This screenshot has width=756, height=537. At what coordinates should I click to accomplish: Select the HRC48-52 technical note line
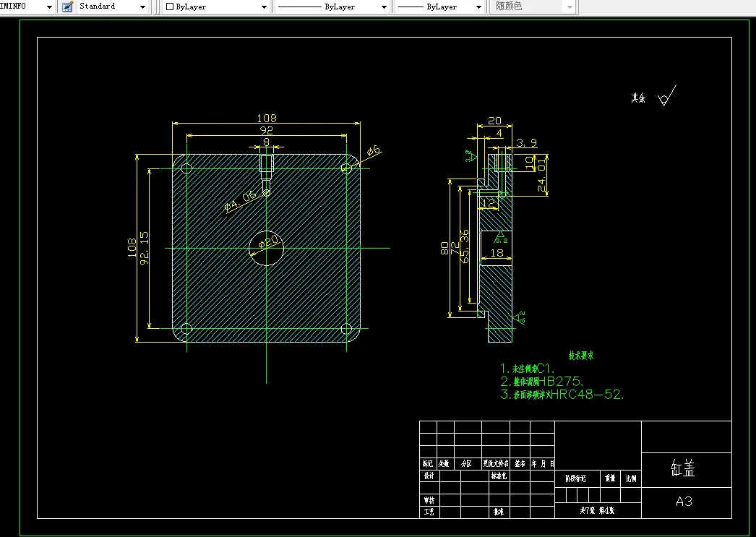point(562,395)
